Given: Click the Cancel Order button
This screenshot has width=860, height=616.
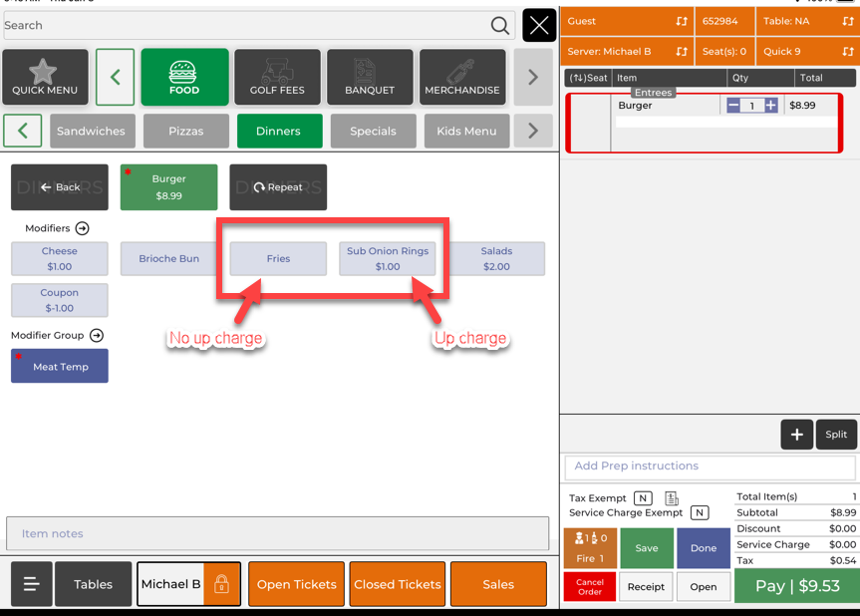Looking at the screenshot, I should [589, 586].
